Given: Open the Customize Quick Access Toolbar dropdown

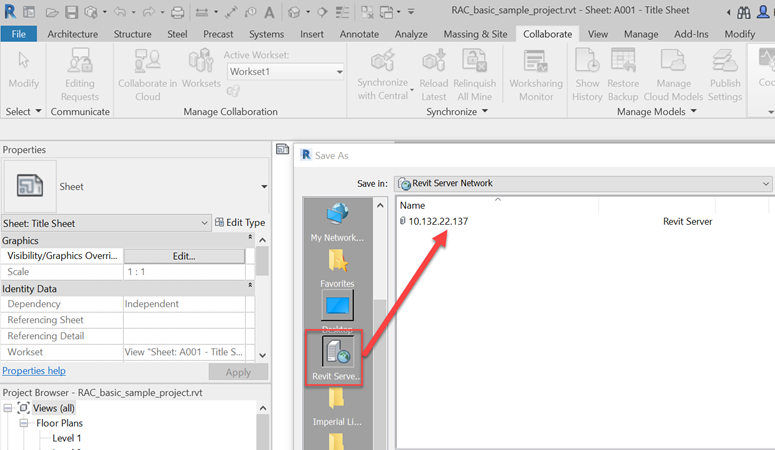Looking at the screenshot, I should pos(410,12).
